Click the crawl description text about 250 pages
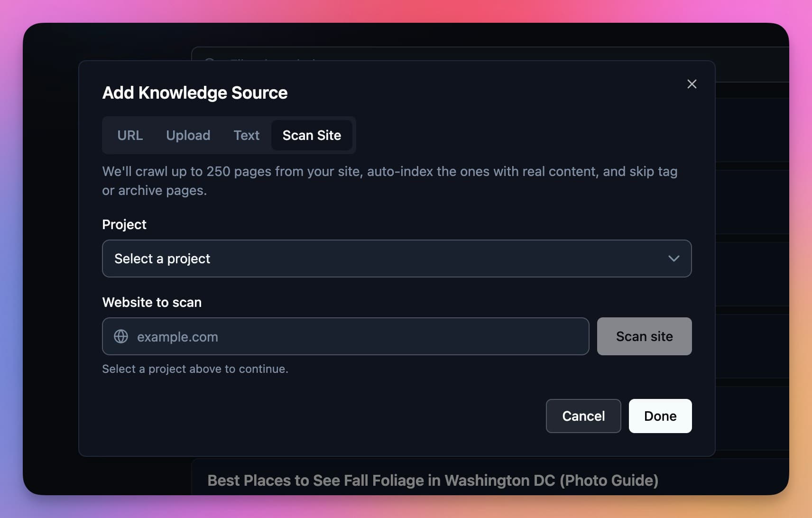Viewport: 812px width, 518px height. coord(389,180)
